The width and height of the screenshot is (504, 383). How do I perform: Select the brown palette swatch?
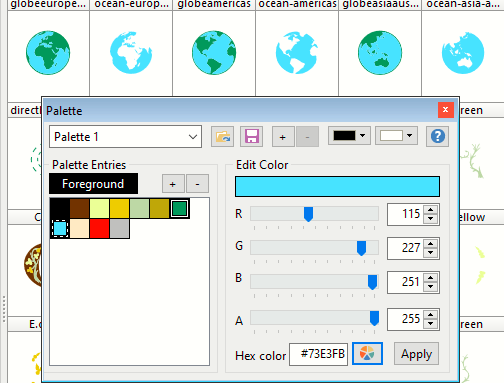tap(79, 209)
